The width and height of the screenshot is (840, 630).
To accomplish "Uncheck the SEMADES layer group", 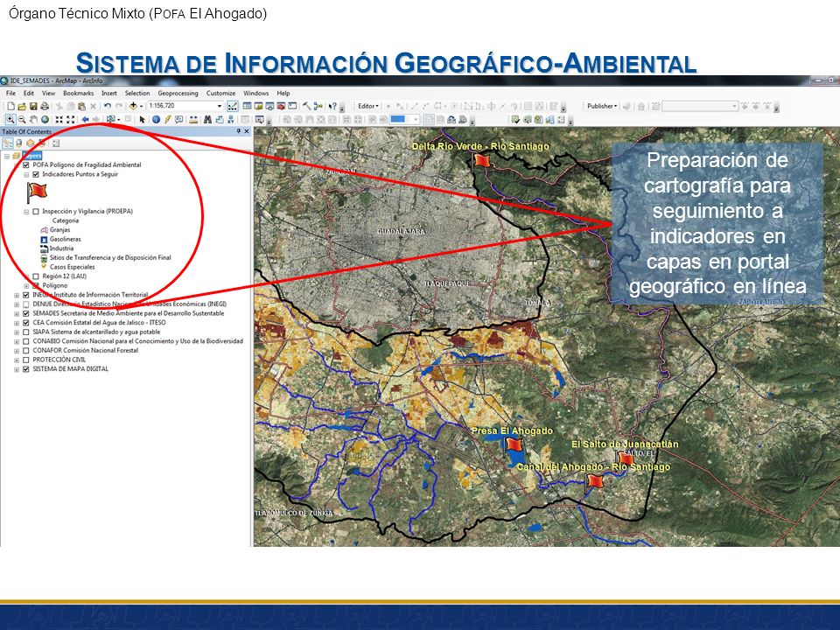I will coord(25,313).
